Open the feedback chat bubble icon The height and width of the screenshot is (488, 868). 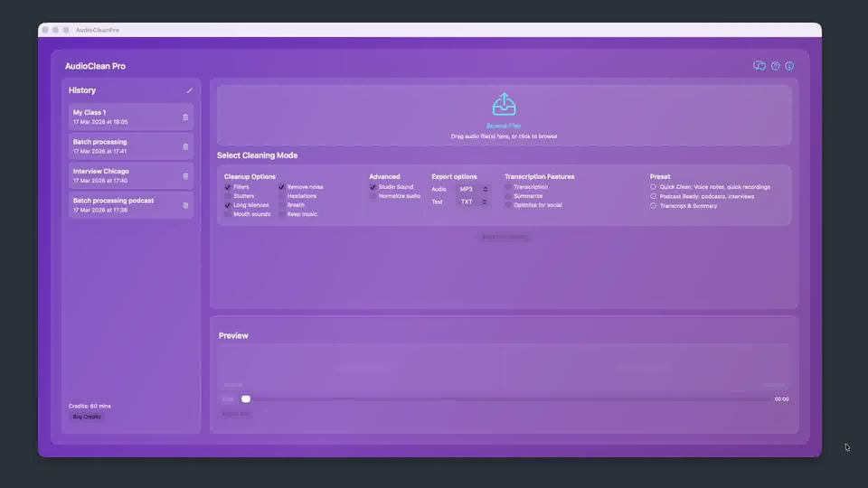759,66
